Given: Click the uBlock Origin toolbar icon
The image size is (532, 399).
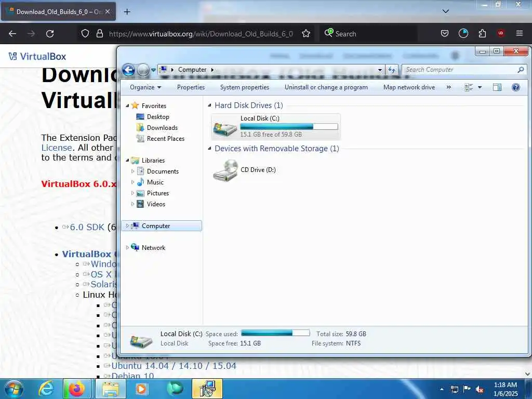Looking at the screenshot, I should [x=500, y=34].
